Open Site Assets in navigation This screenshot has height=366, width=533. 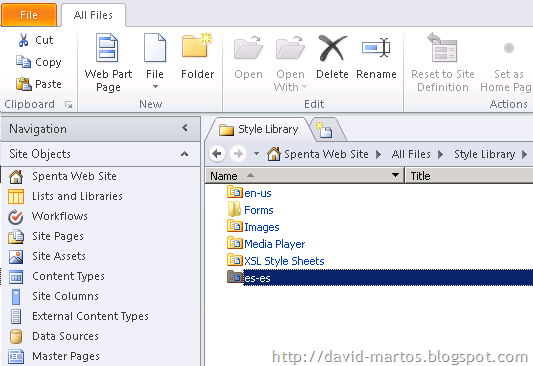tap(59, 256)
